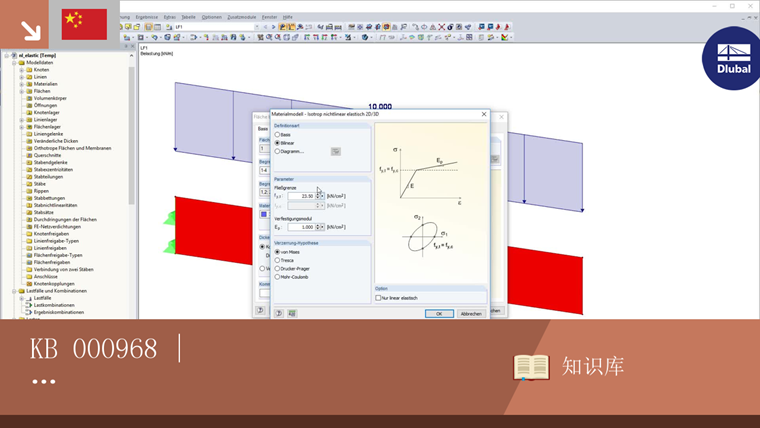Click help button in background Fläche dialog
Viewport: 760px width, 428px height.
(x=260, y=310)
